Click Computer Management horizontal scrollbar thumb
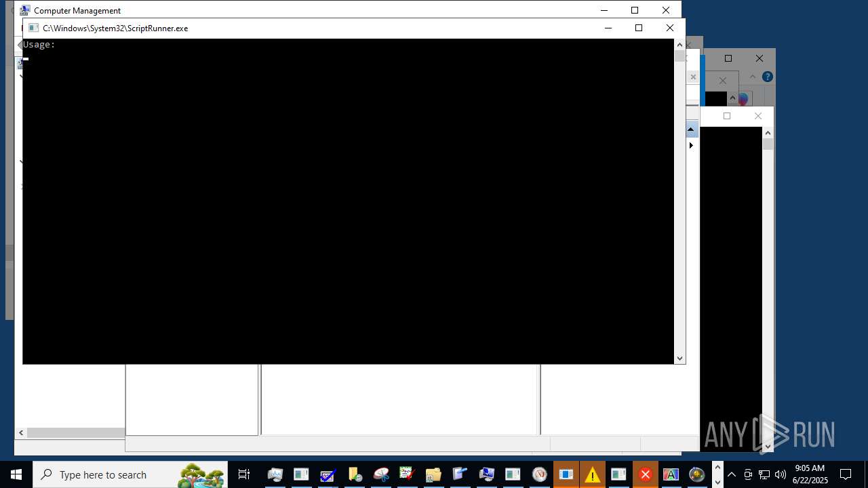This screenshot has width=868, height=488. 76,432
